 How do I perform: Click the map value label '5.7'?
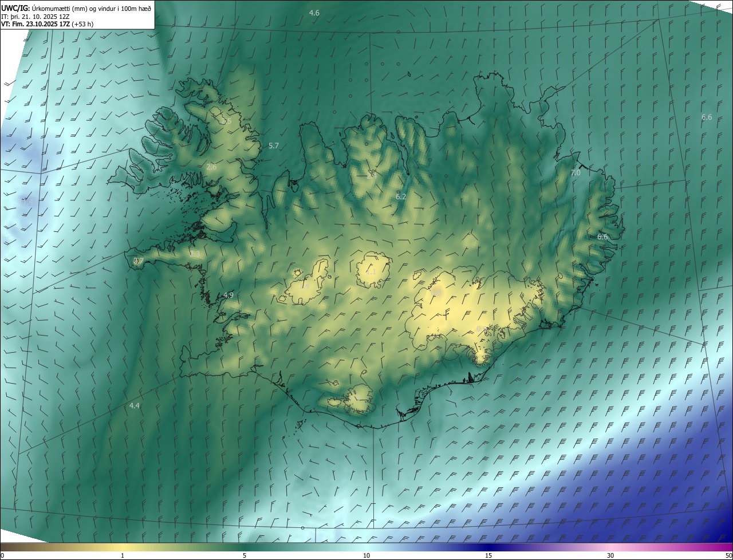pyautogui.click(x=274, y=146)
